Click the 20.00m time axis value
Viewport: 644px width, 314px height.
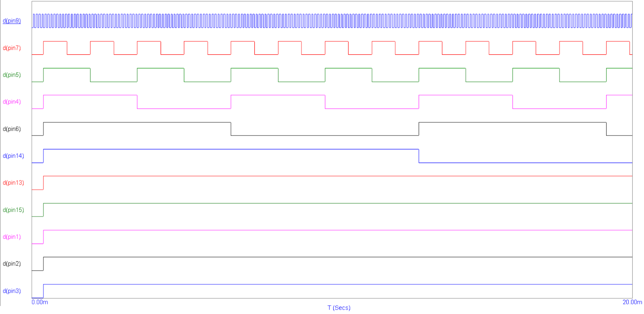(632, 302)
